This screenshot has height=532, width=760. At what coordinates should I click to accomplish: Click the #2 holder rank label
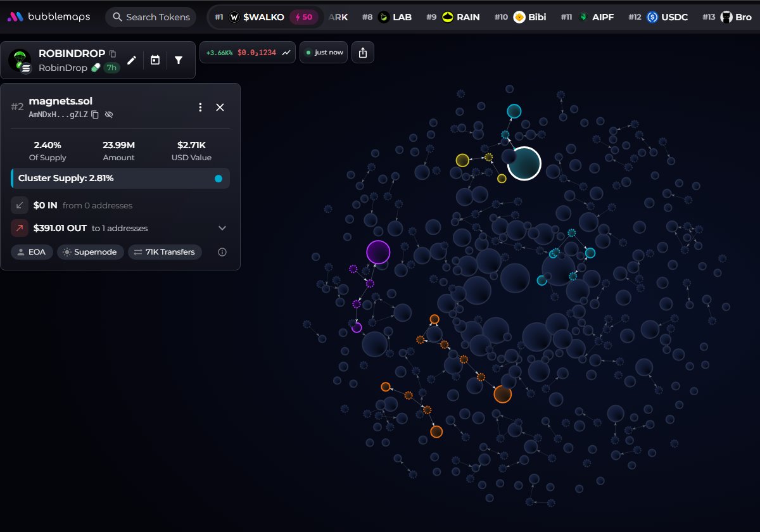pyautogui.click(x=17, y=107)
